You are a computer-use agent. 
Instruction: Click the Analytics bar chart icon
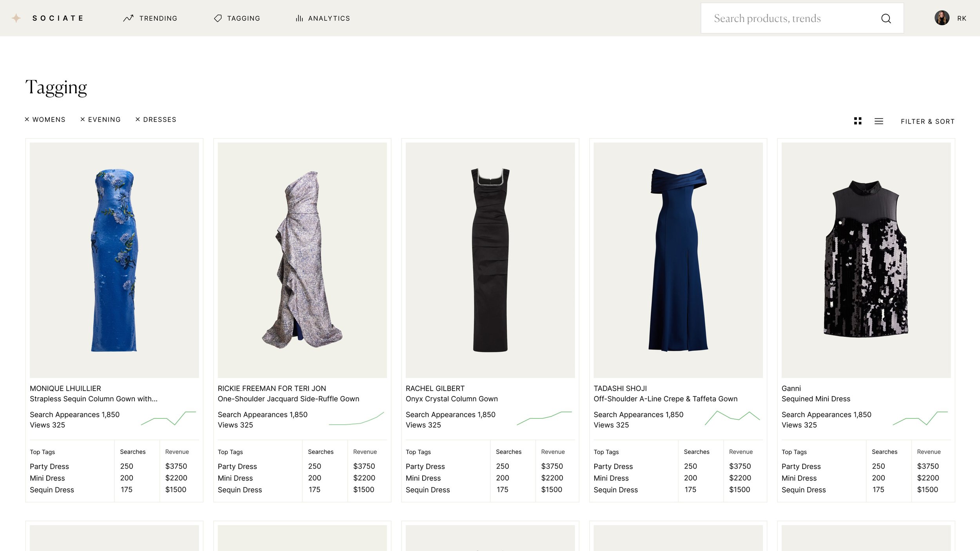(x=299, y=18)
